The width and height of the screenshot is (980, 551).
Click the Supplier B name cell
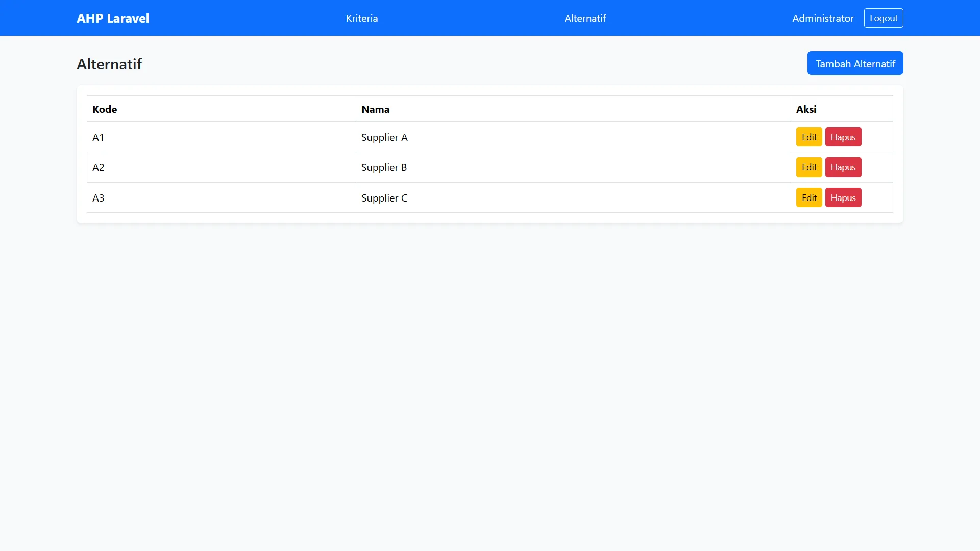(573, 167)
